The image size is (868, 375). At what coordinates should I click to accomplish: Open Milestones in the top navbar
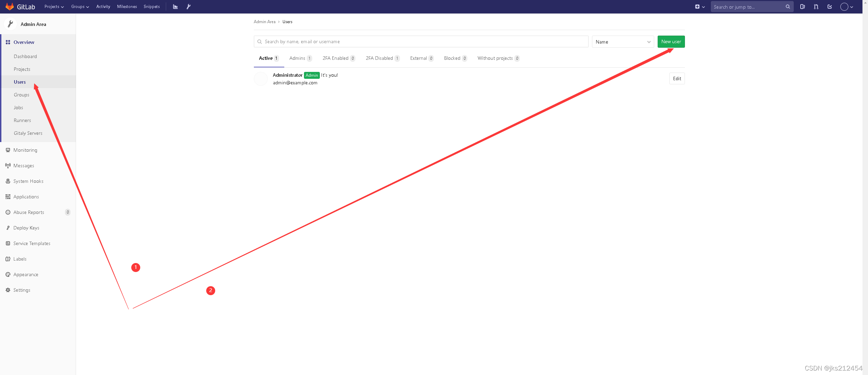pyautogui.click(x=127, y=7)
